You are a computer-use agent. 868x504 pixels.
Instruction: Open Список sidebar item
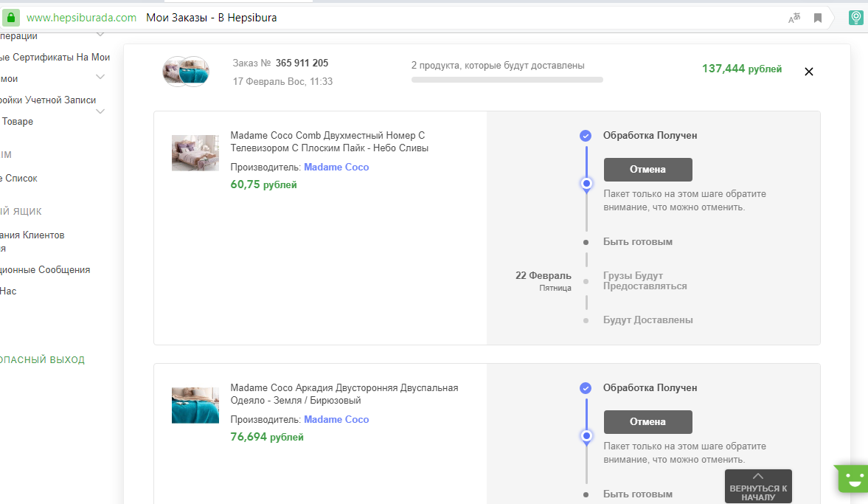click(x=19, y=179)
